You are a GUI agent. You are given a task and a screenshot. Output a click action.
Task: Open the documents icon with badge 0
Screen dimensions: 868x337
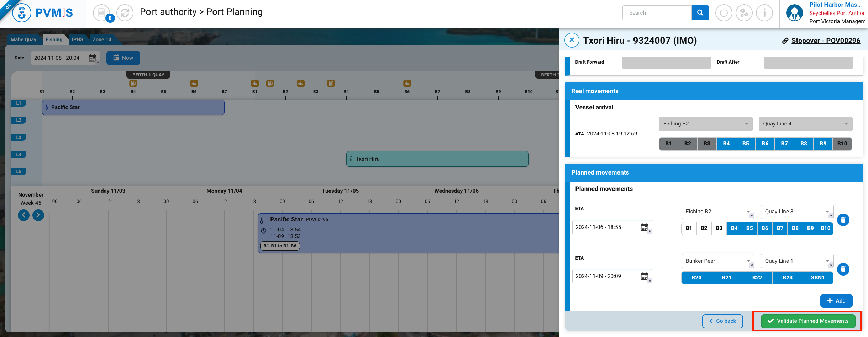(x=102, y=13)
